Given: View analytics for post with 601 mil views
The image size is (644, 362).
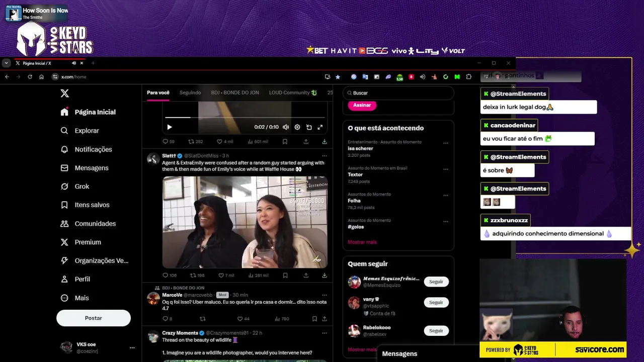Looking at the screenshot, I should (x=258, y=142).
